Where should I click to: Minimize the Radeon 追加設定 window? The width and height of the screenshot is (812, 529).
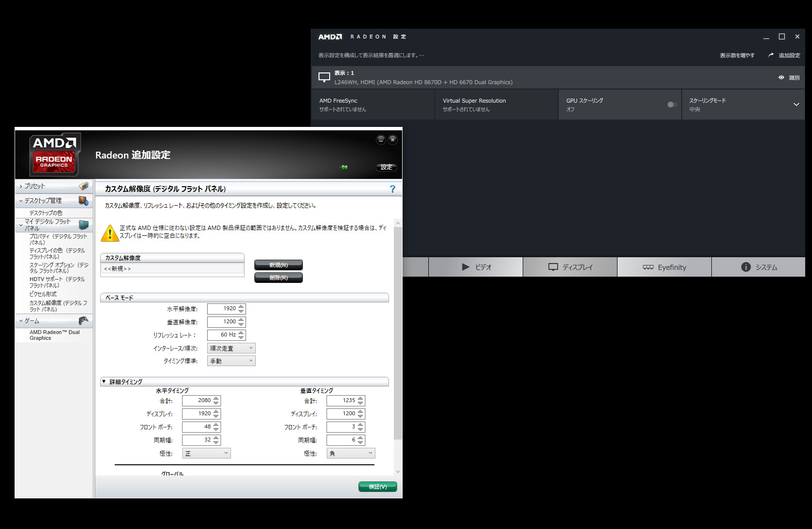[381, 140]
